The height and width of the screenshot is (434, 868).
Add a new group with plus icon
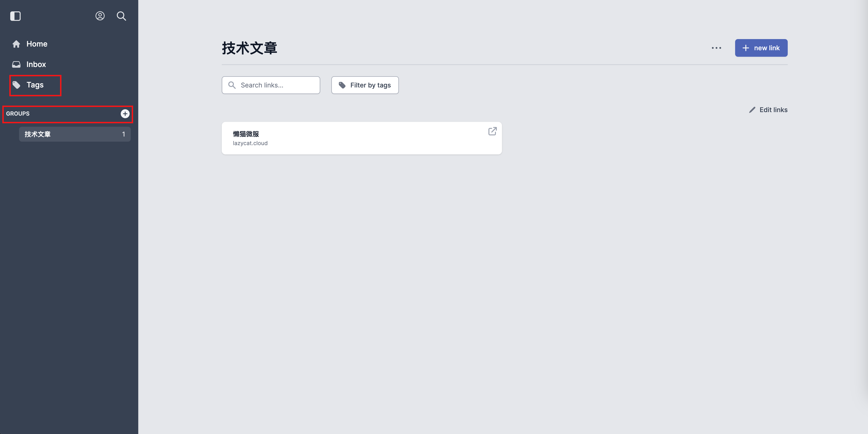125,114
